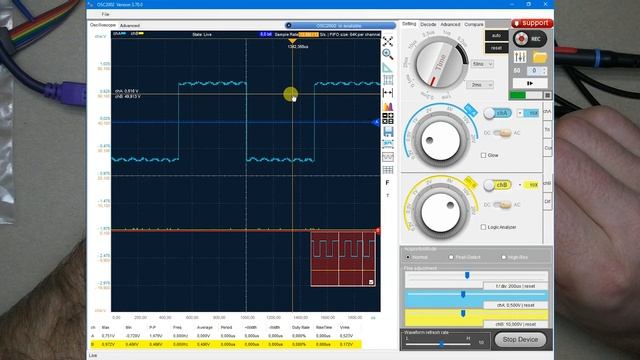Open the Decode tab

(428, 24)
